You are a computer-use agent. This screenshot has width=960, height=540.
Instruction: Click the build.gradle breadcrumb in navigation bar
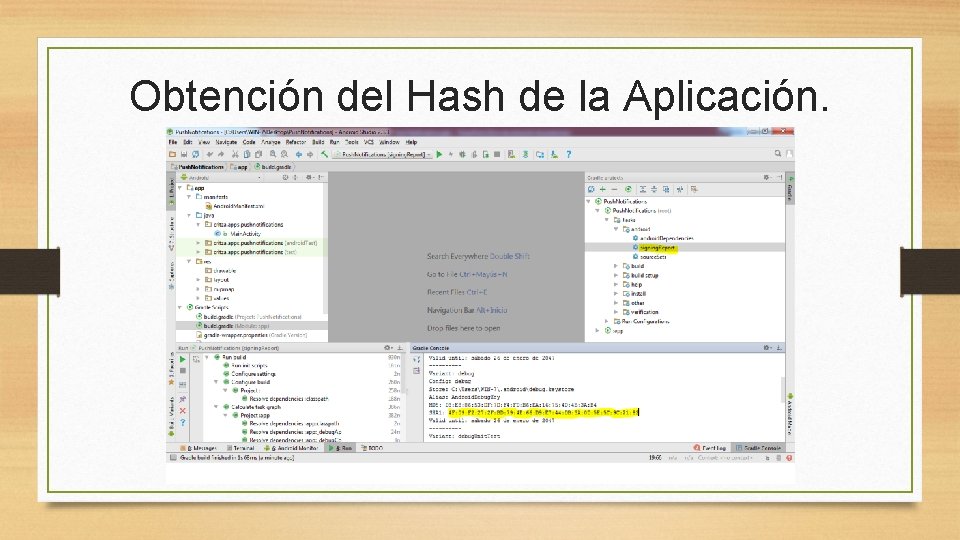273,167
